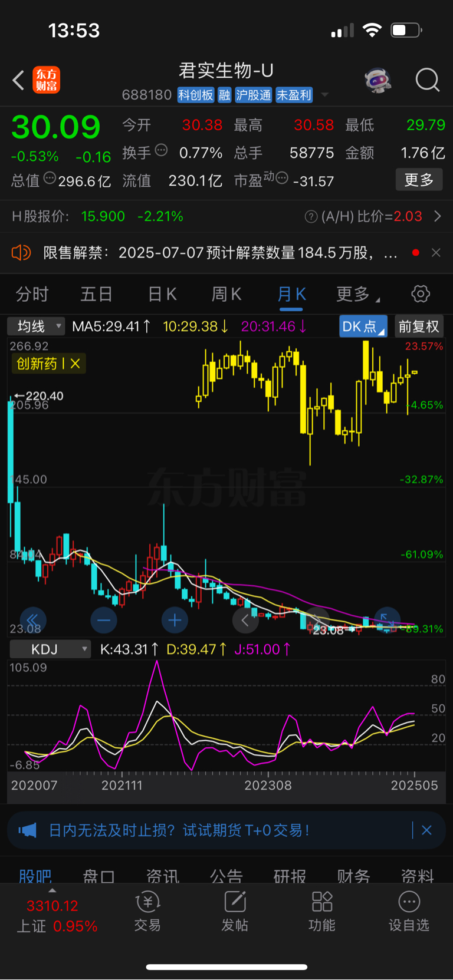Open the Eastmoney logo icon
This screenshot has width=453, height=980.
(x=46, y=80)
